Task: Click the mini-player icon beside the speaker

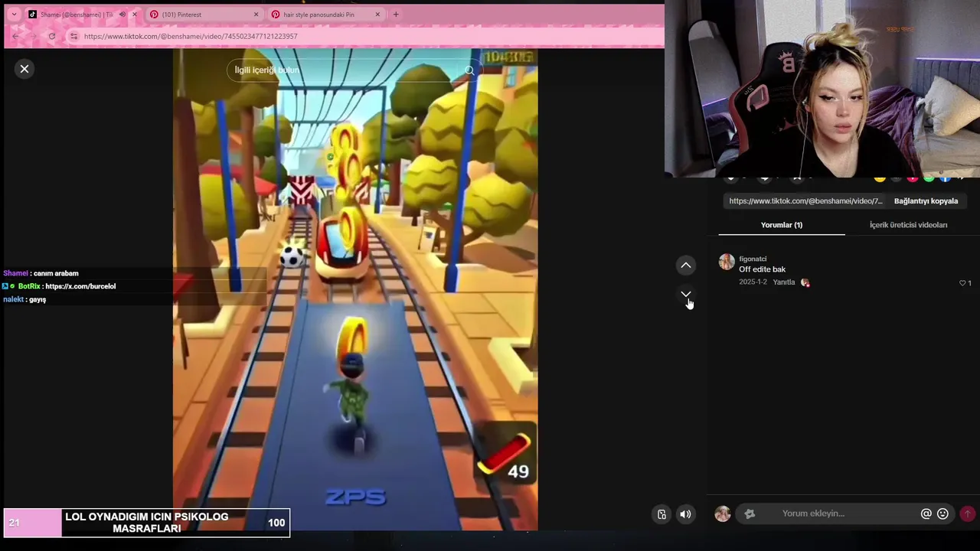Action: [662, 514]
